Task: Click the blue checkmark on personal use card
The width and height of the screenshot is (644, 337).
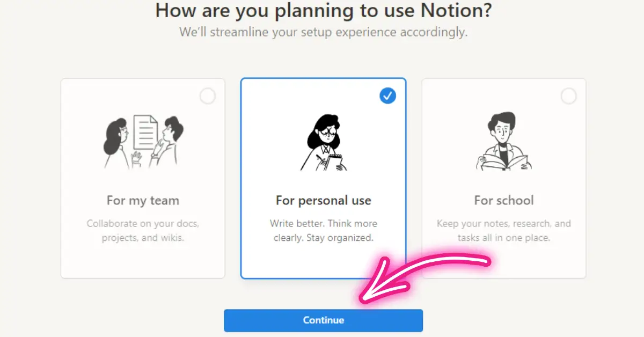Action: pos(387,96)
